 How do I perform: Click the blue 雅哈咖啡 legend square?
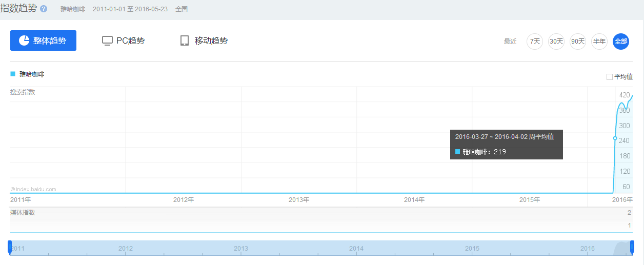[x=13, y=74]
